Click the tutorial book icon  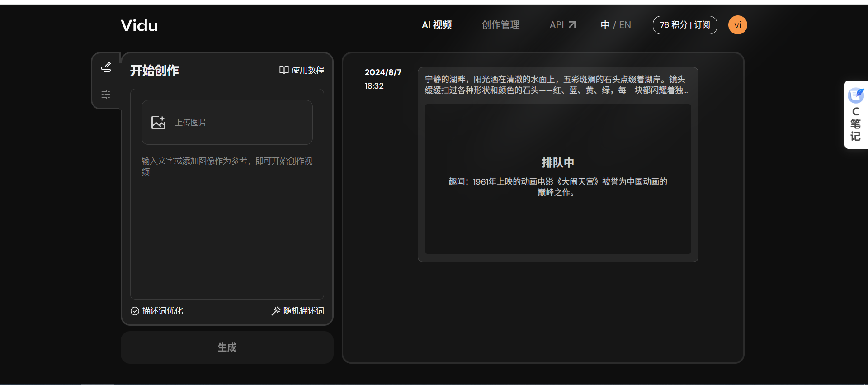[x=283, y=70]
